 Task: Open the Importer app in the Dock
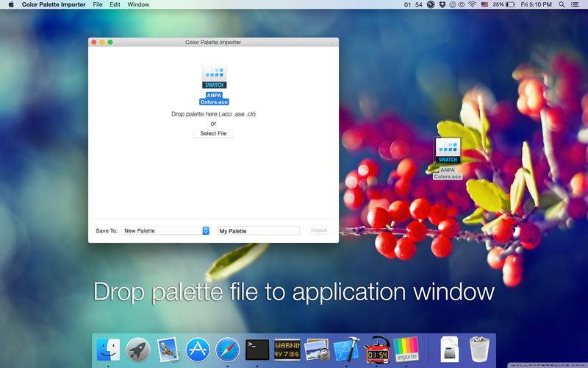406,350
